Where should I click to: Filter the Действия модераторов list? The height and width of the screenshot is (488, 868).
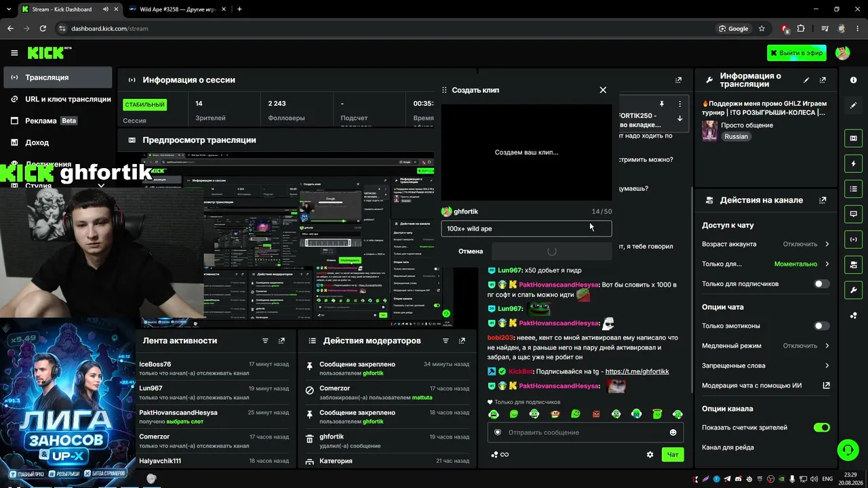click(x=446, y=341)
